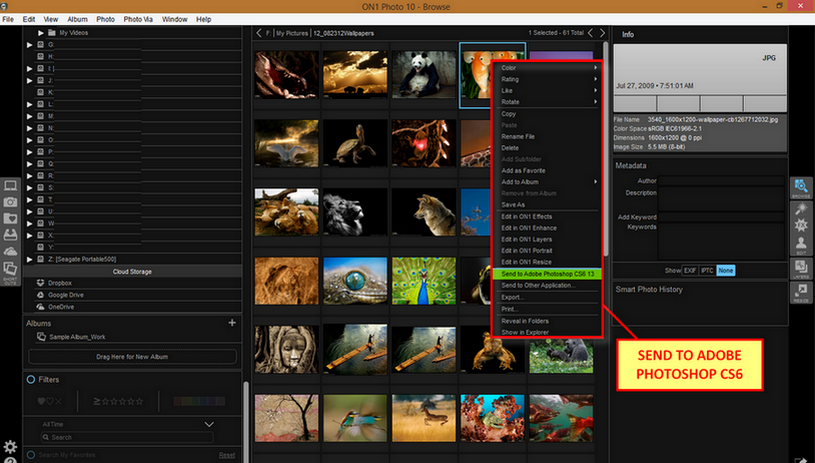Viewport: 815px width, 463px height.
Task: Select the Local Drives shortcut icon
Action: [10, 235]
